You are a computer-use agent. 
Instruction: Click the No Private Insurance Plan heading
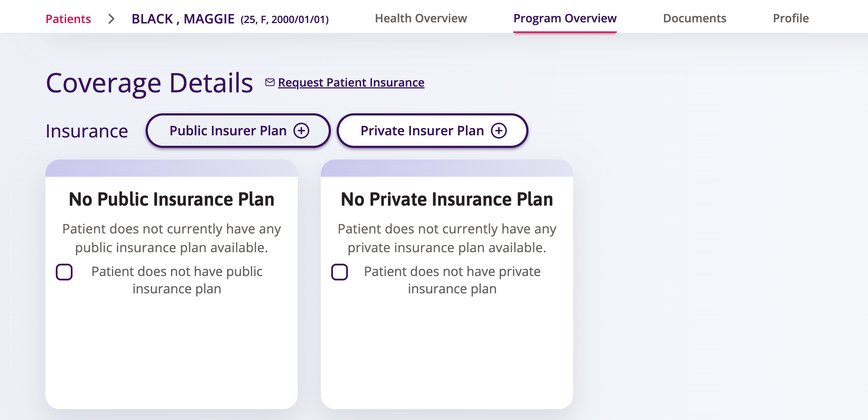click(x=447, y=199)
